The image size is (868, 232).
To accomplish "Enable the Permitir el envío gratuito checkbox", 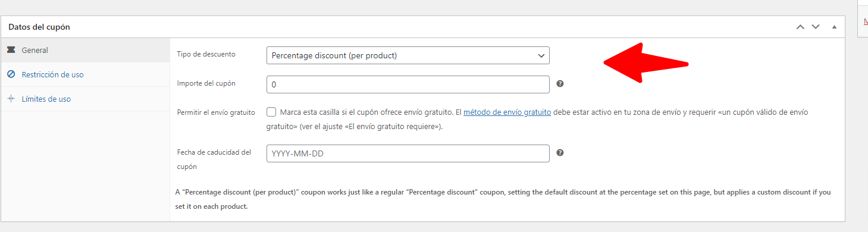I will pyautogui.click(x=271, y=112).
